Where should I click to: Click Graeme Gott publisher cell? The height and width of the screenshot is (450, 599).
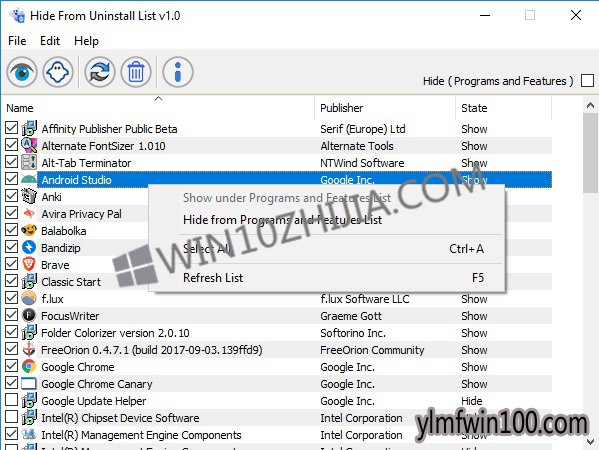click(351, 316)
